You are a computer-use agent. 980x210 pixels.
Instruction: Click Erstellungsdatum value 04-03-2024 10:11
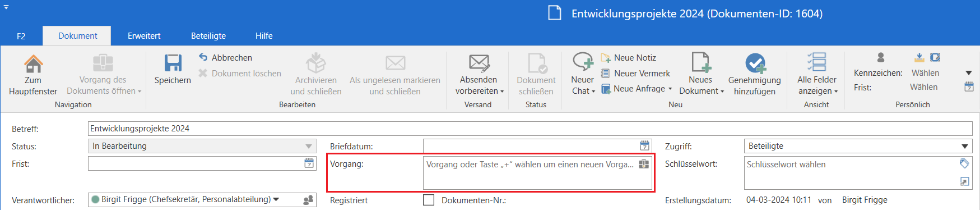pos(779,200)
